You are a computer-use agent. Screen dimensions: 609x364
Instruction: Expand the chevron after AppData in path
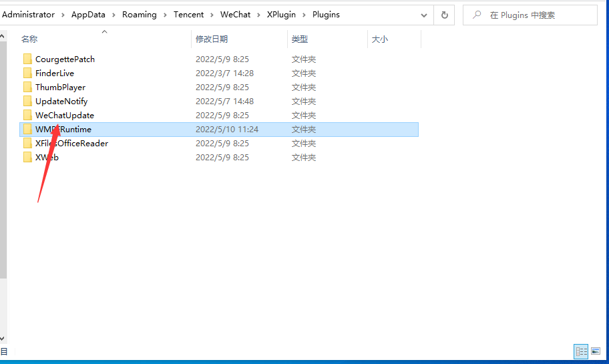(114, 15)
